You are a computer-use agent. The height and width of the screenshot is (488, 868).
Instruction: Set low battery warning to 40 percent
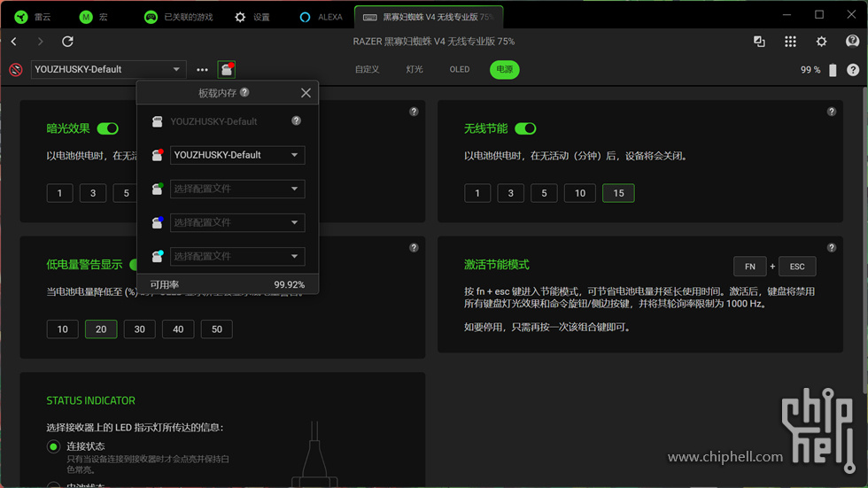178,329
